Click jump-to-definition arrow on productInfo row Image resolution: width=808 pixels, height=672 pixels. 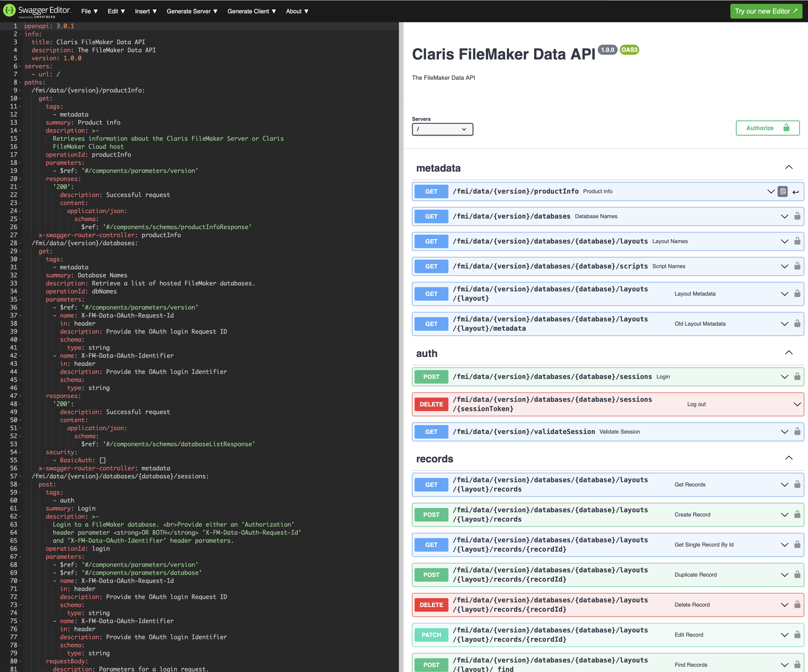[796, 192]
